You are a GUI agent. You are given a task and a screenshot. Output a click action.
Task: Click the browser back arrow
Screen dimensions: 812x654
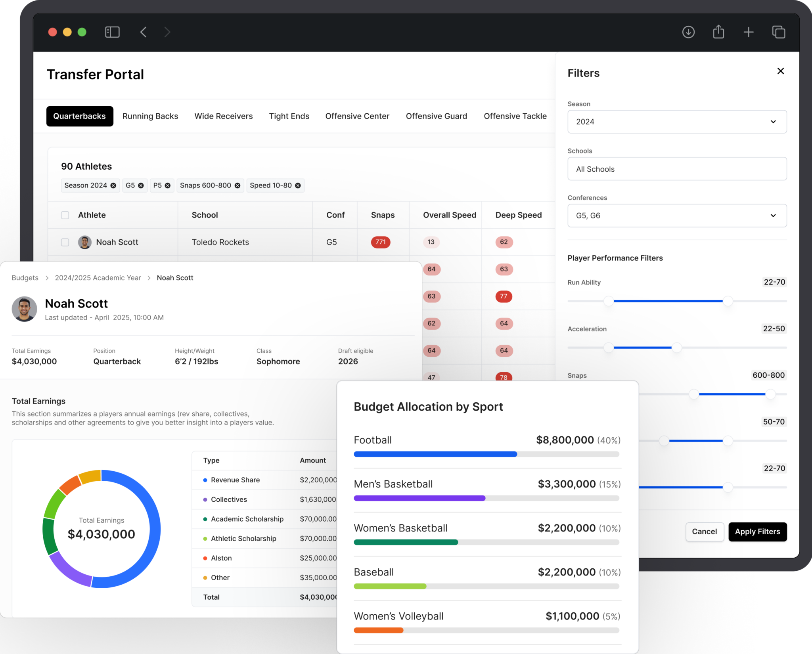pyautogui.click(x=144, y=32)
